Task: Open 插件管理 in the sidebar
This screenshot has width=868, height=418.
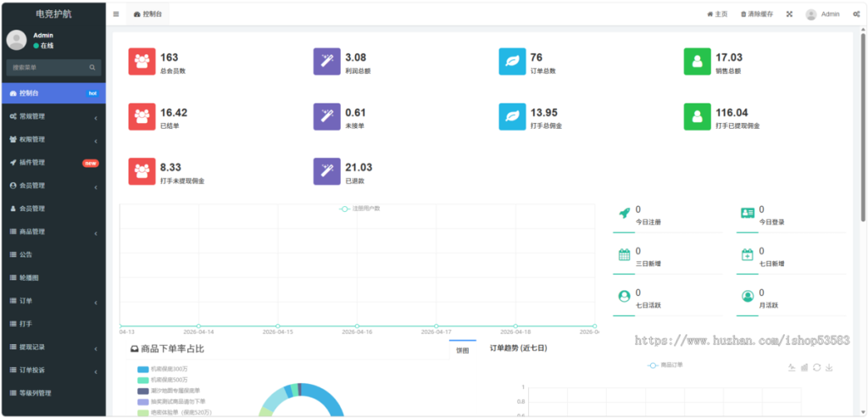Action: pos(53,162)
